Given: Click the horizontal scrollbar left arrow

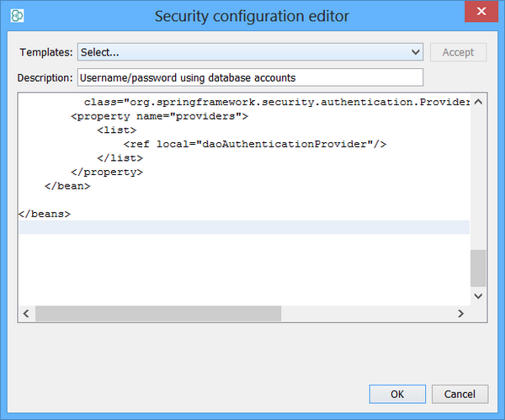Looking at the screenshot, I should (26, 313).
